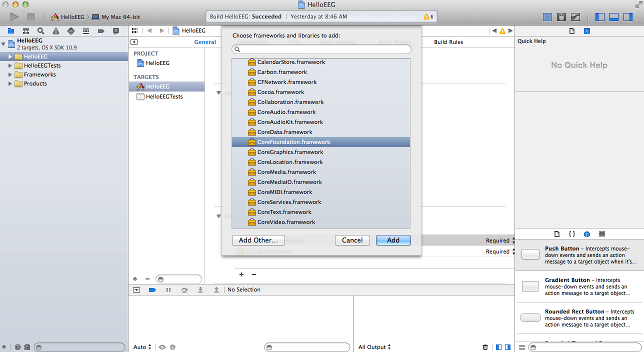Select Push Button in the object library
This screenshot has height=352, width=644.
pyautogui.click(x=579, y=255)
